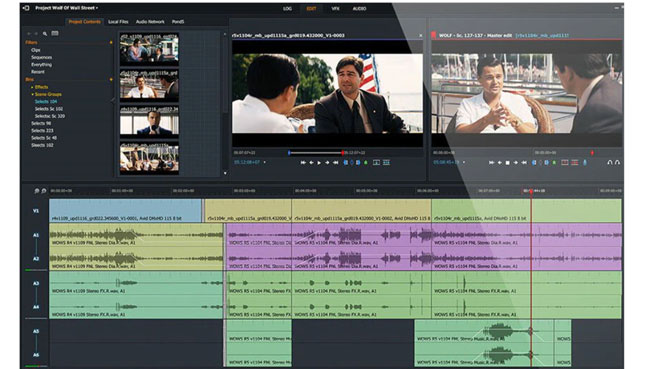The image size is (650, 369).
Task: Open the Project Contents tab
Action: coord(85,22)
